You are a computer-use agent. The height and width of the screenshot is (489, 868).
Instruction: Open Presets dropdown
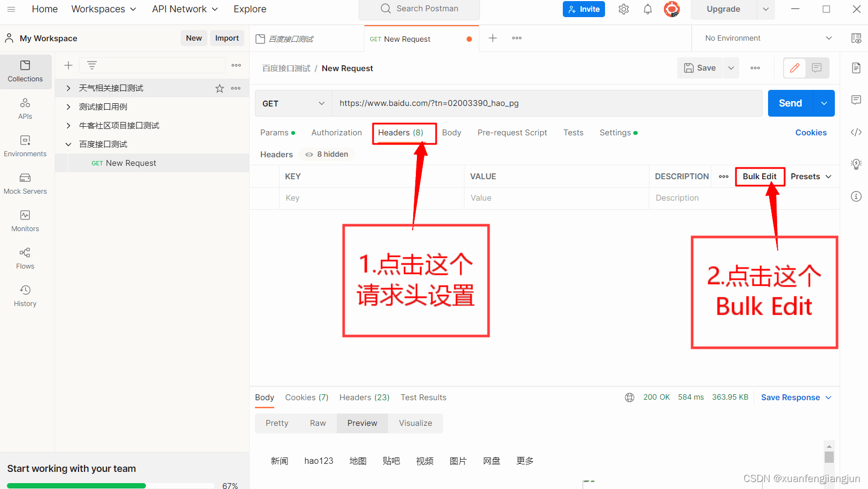(x=811, y=177)
